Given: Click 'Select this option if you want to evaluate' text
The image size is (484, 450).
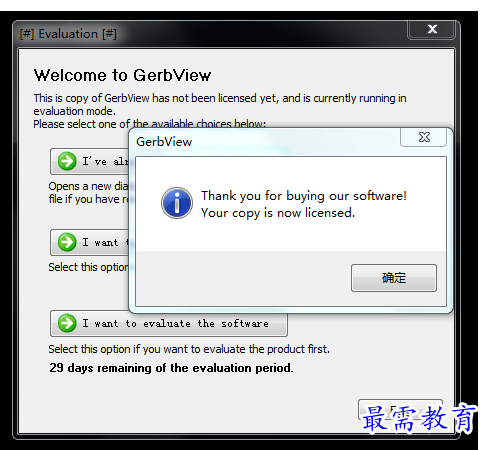Looking at the screenshot, I should (189, 349).
